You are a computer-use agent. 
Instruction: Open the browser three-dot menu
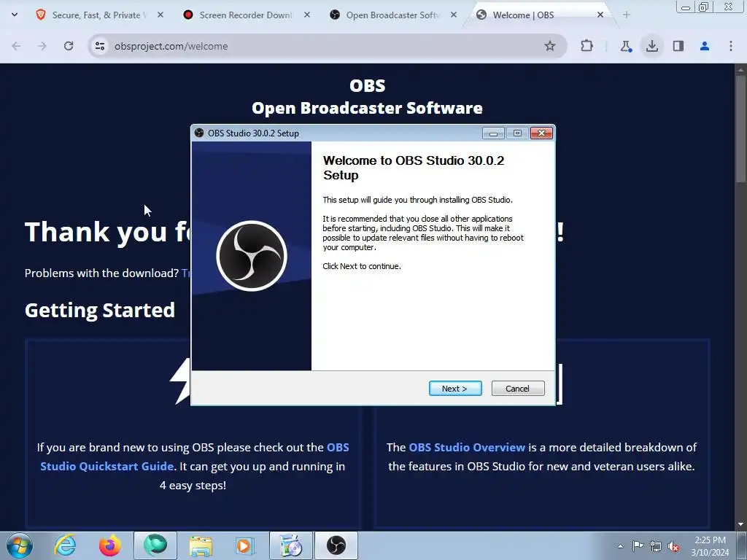coord(731,46)
